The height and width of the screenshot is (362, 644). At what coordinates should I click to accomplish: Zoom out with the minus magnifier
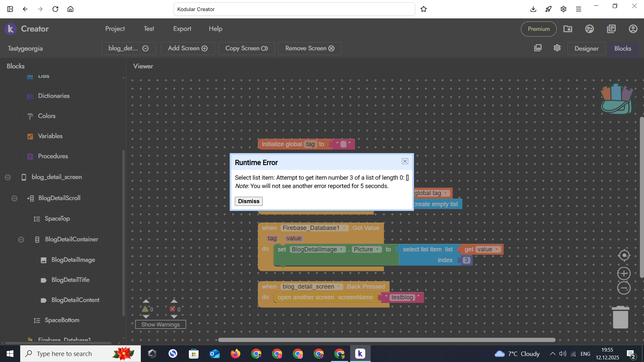[x=624, y=288]
